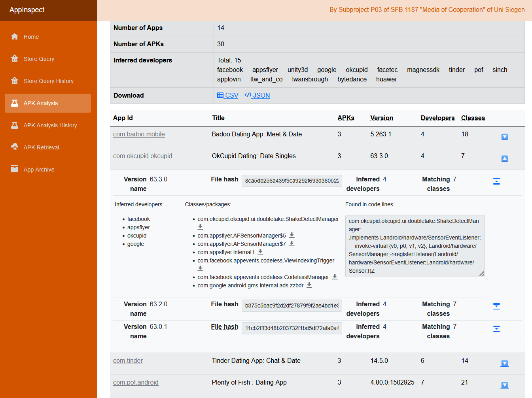Go to APK Analysis History
This screenshot has height=398, width=532.
pos(48,125)
